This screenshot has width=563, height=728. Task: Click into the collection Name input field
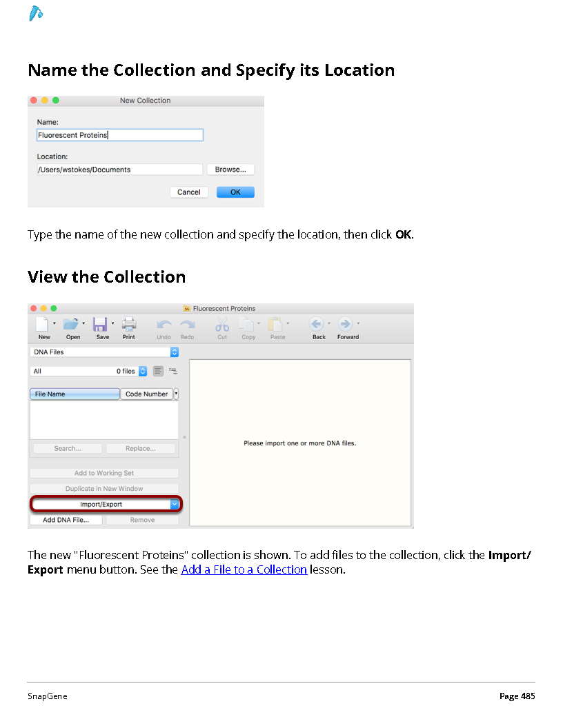pyautogui.click(x=120, y=135)
